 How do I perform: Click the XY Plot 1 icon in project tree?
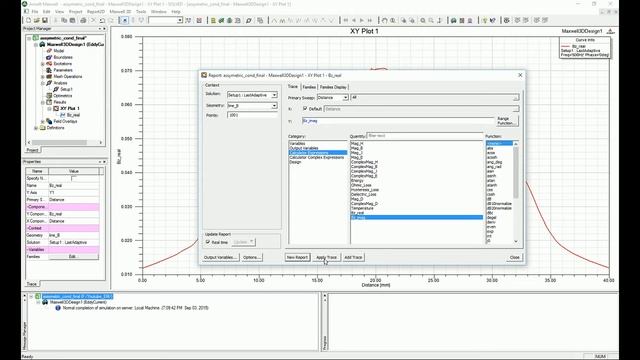(56, 109)
